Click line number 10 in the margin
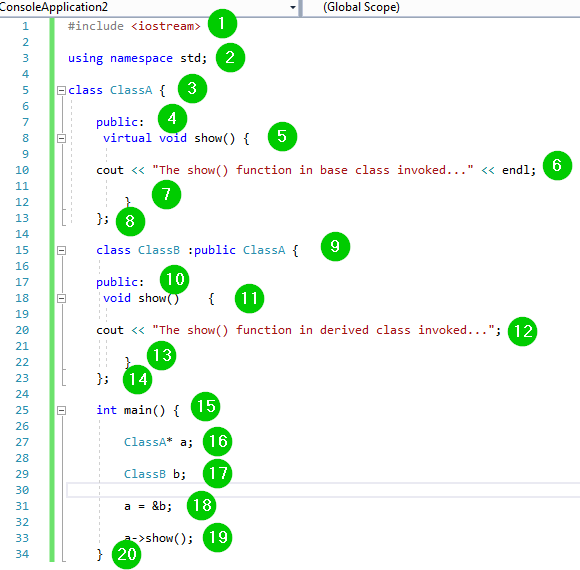The width and height of the screenshot is (580, 570). coord(22,170)
